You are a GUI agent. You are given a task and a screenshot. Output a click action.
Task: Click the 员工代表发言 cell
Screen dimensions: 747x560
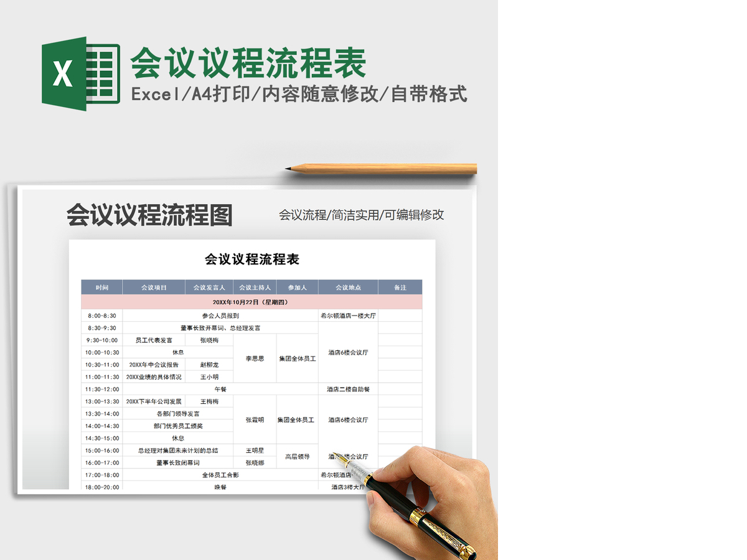pos(154,340)
